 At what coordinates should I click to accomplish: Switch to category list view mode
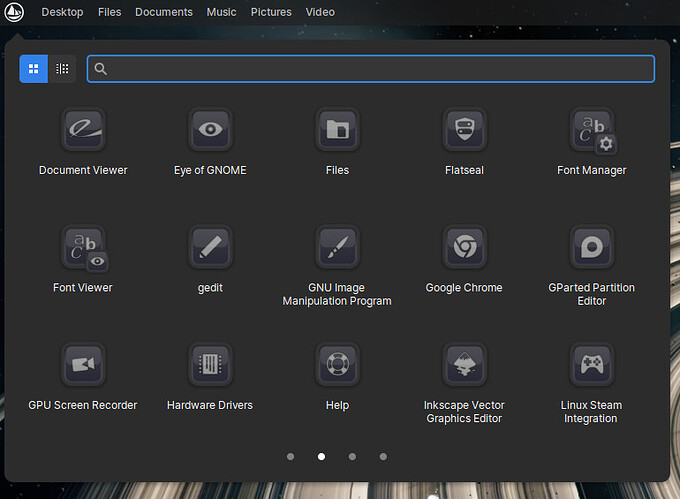(62, 68)
